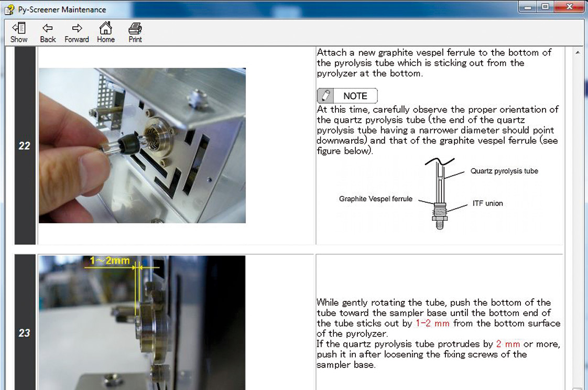
Task: Click 'At this time, carefully observe' note text
Action: point(438,130)
